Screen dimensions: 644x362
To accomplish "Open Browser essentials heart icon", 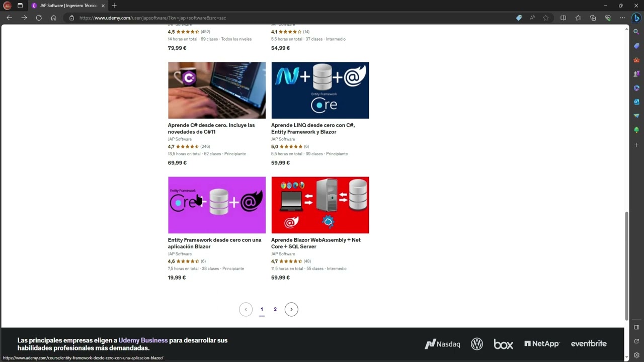I will coord(608,18).
